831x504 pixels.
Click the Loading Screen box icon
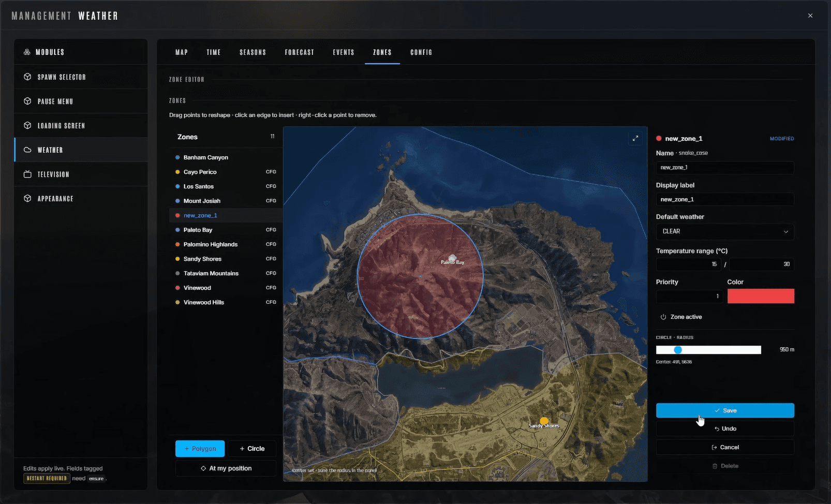tap(27, 125)
